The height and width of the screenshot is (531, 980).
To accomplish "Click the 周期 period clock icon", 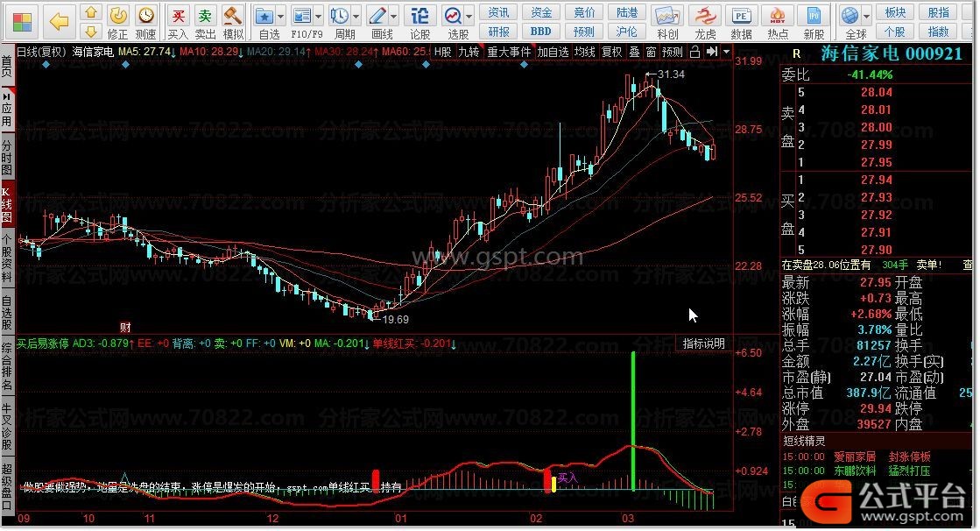I will 340,15.
